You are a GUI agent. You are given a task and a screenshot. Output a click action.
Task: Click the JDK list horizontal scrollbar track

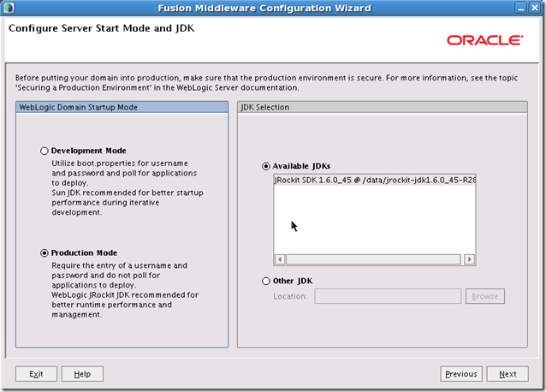pos(373,259)
